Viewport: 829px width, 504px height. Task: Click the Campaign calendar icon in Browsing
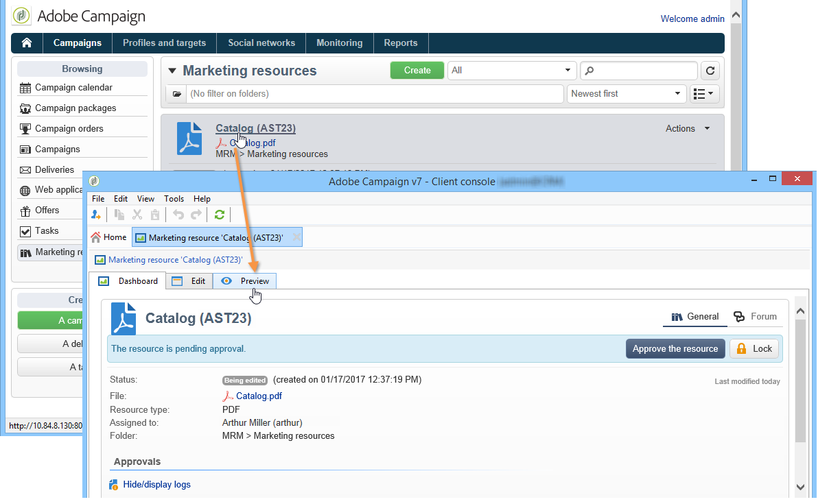point(25,88)
